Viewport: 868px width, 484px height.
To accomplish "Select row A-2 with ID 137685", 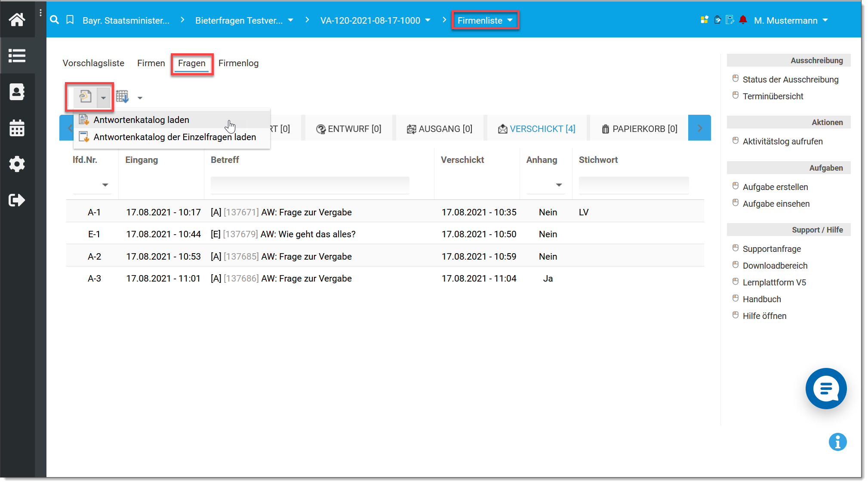I will click(385, 256).
